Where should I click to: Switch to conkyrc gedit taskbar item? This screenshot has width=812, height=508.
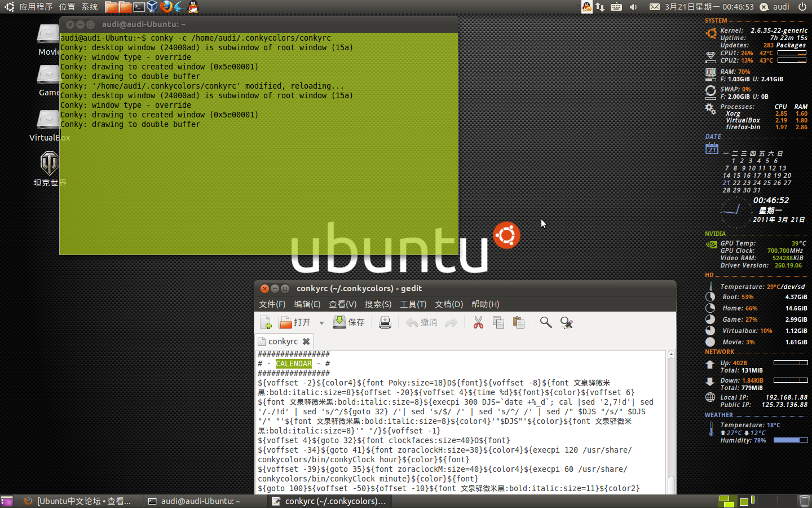(329, 501)
